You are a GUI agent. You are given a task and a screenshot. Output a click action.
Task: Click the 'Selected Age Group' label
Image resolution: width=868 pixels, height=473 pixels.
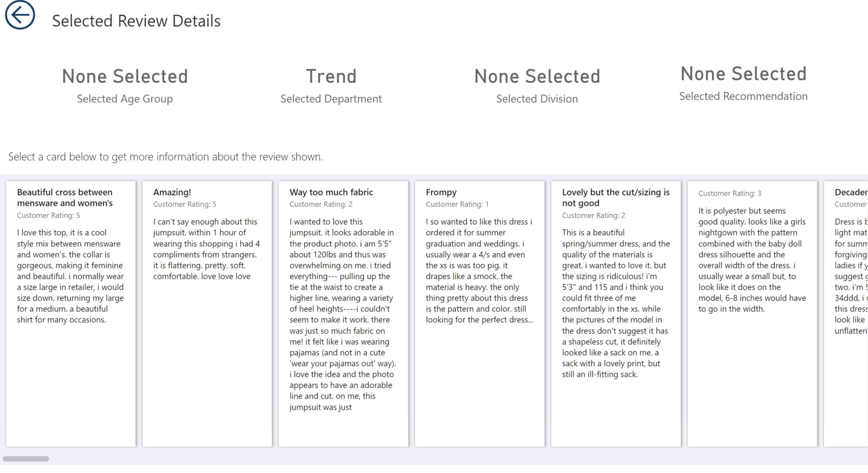click(125, 99)
